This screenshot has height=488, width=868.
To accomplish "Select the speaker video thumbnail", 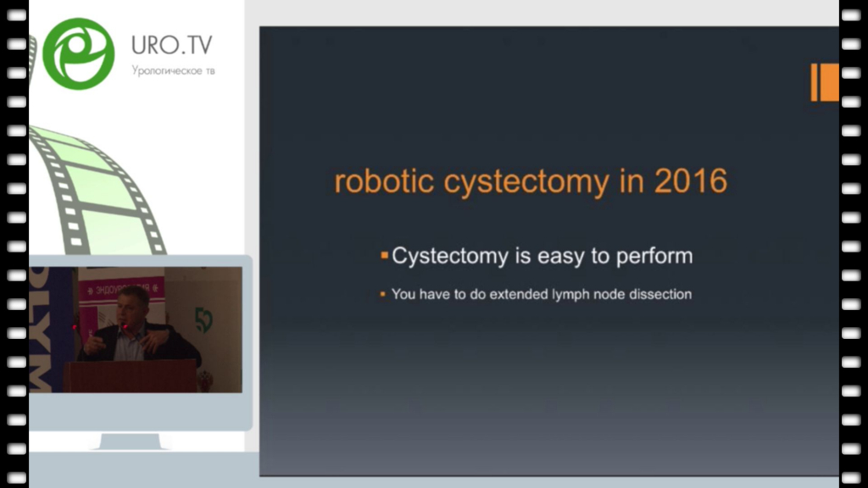I will click(136, 329).
